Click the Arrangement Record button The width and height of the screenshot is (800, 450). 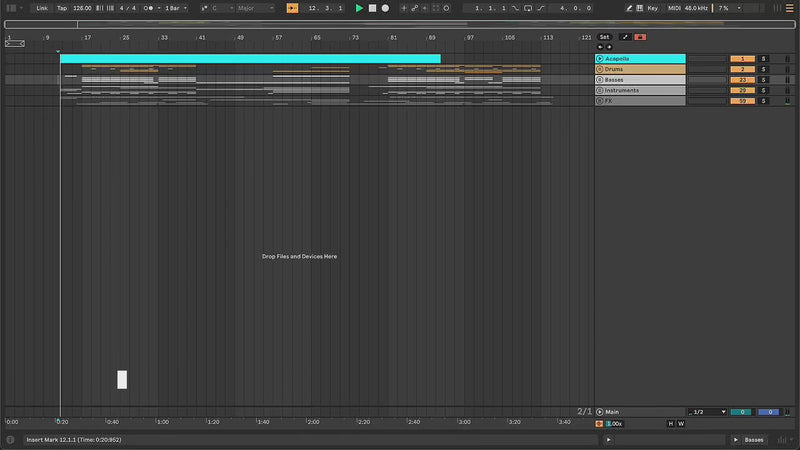[385, 8]
